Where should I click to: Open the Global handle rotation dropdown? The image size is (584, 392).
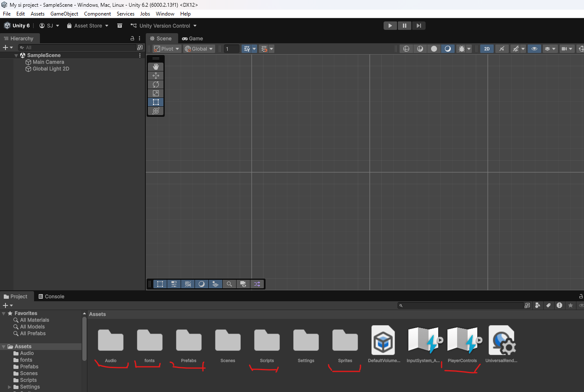tap(199, 49)
